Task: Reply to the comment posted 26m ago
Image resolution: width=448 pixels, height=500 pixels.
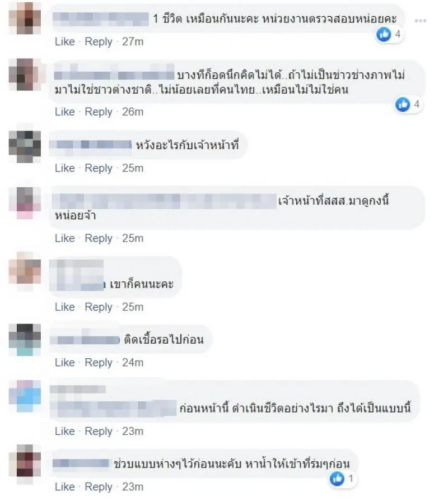Action: coord(99,112)
